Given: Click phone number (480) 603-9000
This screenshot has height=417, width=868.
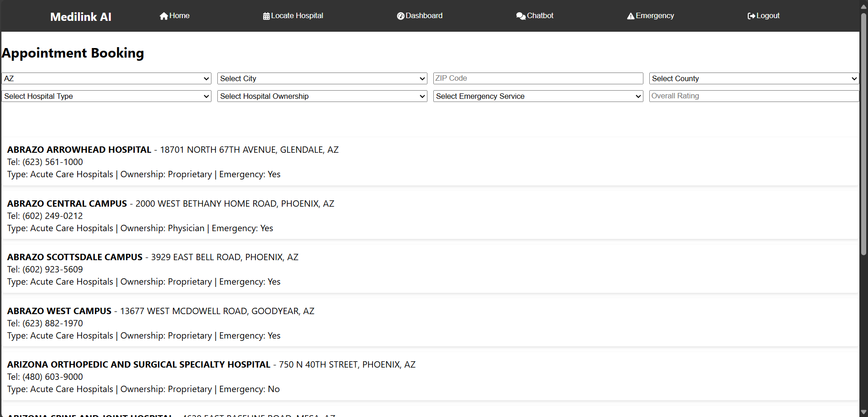Looking at the screenshot, I should (53, 377).
